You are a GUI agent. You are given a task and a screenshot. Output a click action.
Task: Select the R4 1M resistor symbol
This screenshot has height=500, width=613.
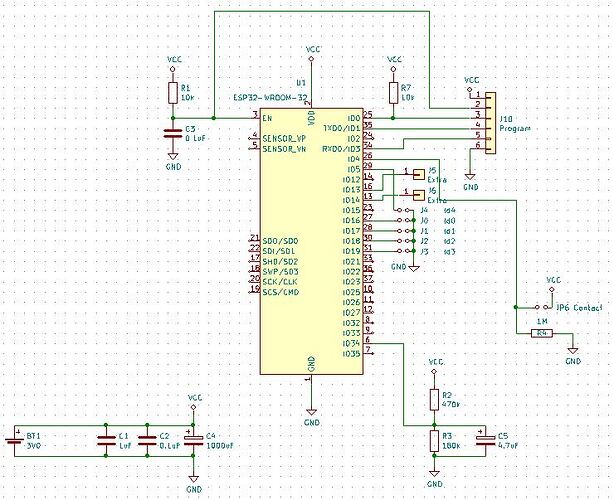542,333
